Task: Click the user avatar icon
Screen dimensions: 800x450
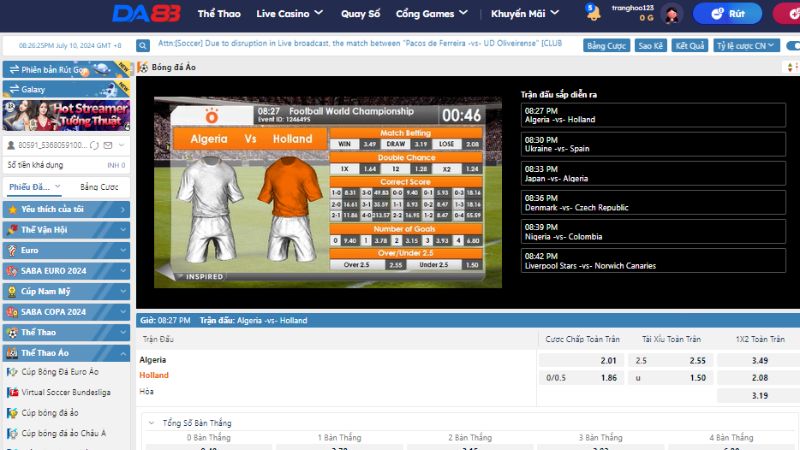Action: click(672, 14)
